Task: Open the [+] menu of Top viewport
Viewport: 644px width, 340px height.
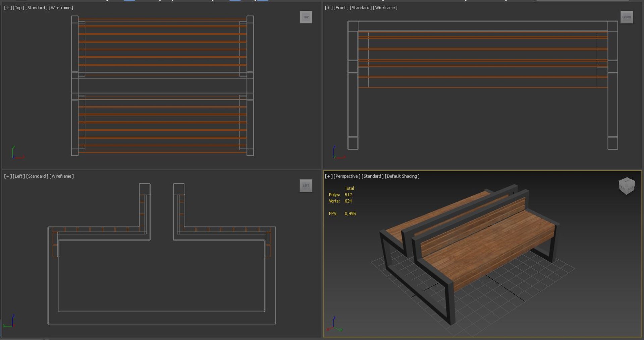Action: [7, 8]
